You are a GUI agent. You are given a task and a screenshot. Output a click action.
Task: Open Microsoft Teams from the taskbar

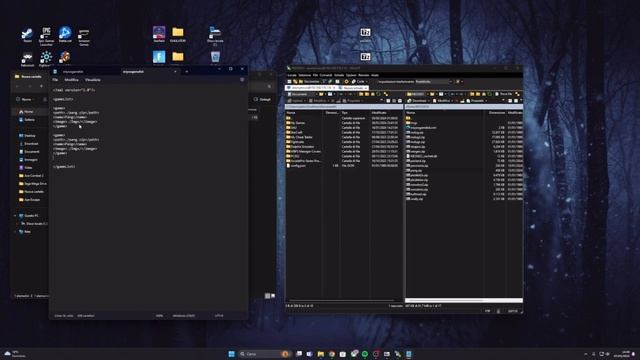pos(309,354)
